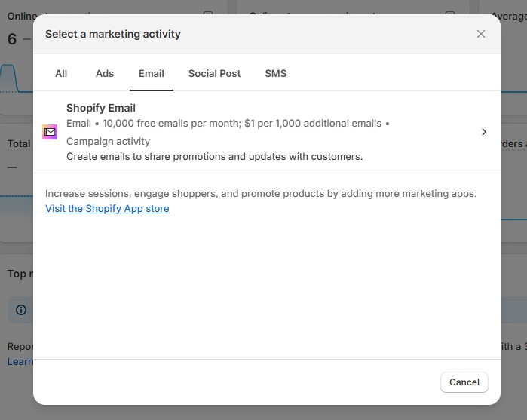Image resolution: width=527 pixels, height=420 pixels.
Task: Visit the Shopify App store link
Action: 107,208
